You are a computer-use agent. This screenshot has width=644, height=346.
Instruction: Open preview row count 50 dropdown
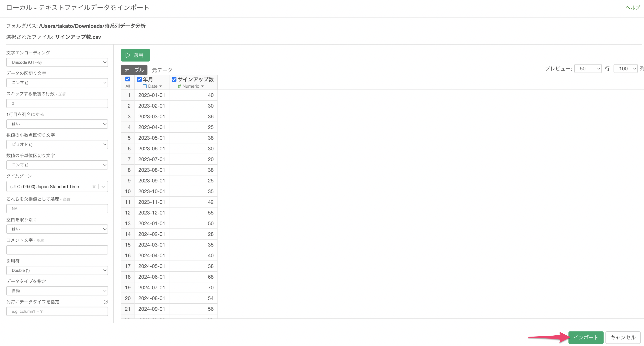pyautogui.click(x=588, y=68)
